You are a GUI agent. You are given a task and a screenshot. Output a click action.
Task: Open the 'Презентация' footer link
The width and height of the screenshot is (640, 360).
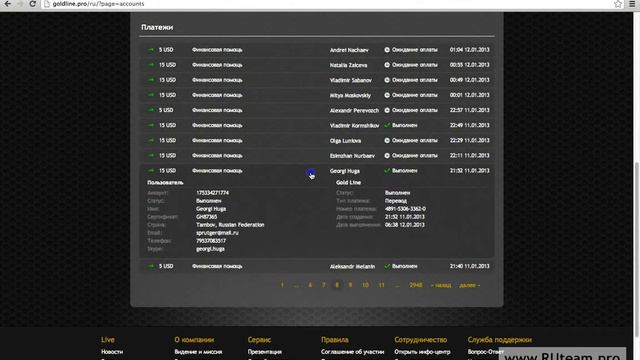pos(264,352)
